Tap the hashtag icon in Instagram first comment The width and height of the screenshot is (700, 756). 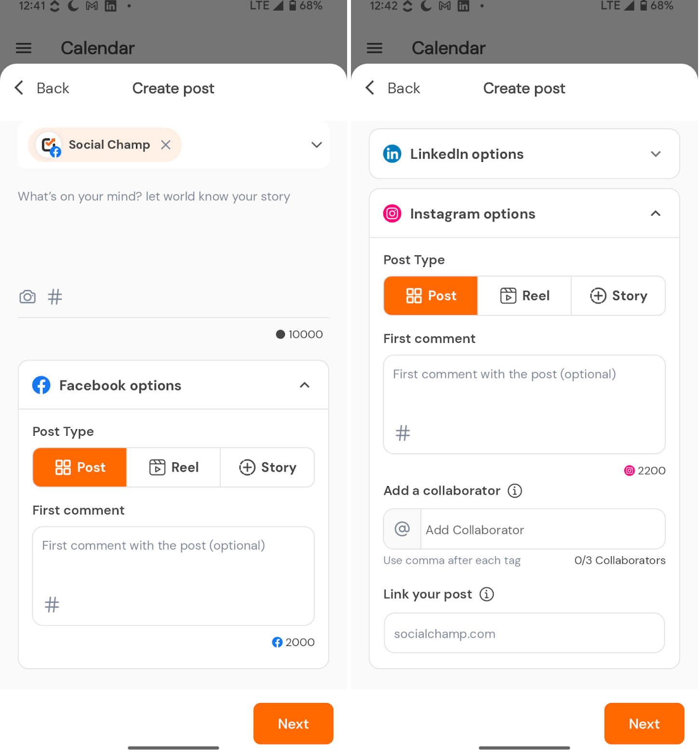(404, 434)
